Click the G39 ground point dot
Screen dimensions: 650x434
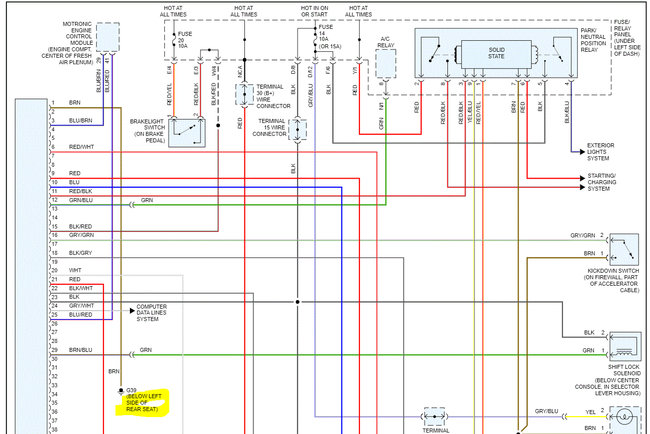pos(121,390)
